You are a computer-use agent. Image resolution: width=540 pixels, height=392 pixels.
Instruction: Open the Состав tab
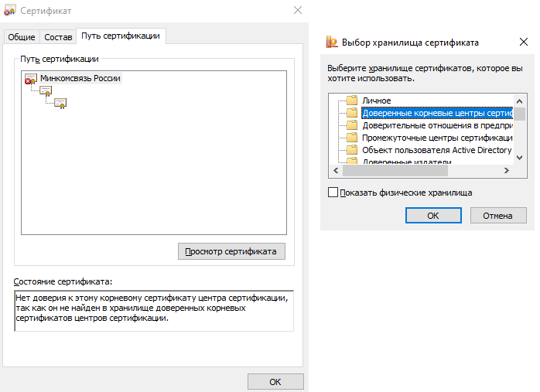(x=58, y=37)
